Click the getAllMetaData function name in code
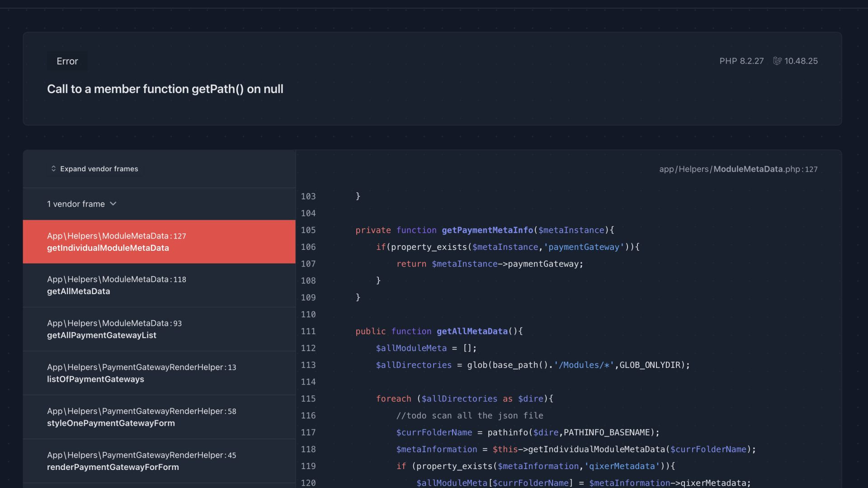The height and width of the screenshot is (488, 868). click(472, 331)
